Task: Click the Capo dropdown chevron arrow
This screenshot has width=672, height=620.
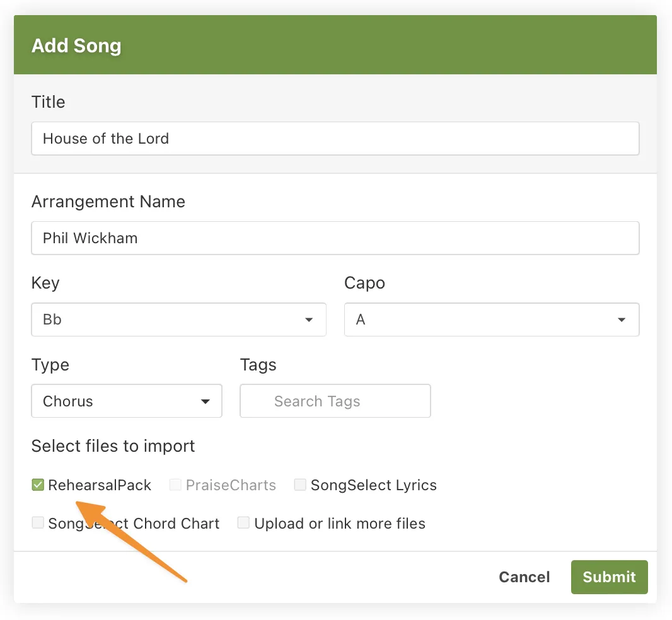Action: click(623, 319)
